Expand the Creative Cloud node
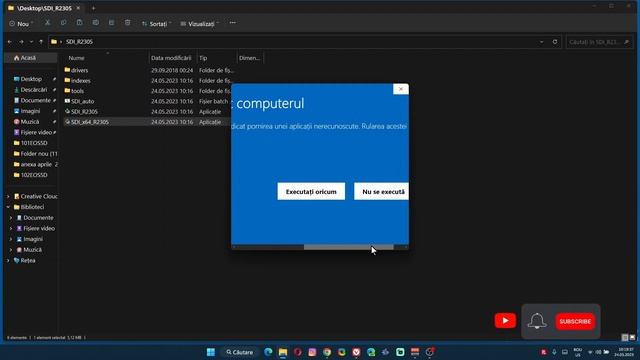This screenshot has height=360, width=640. [8, 196]
